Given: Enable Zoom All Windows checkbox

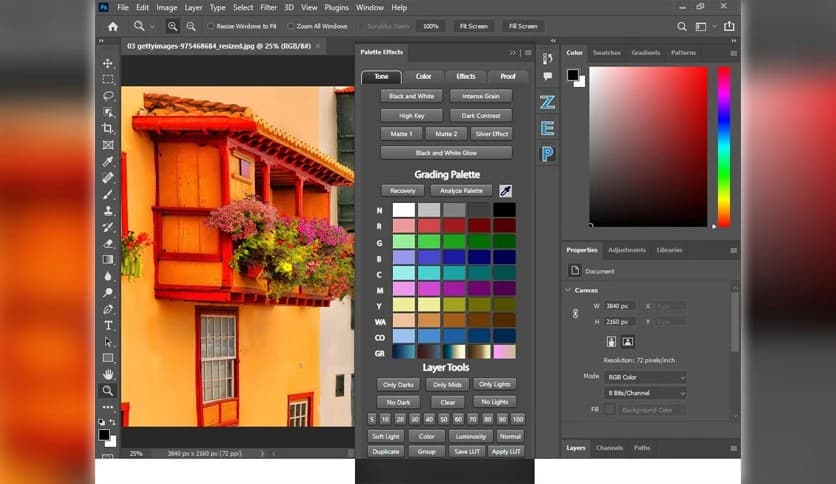Looking at the screenshot, I should click(291, 26).
